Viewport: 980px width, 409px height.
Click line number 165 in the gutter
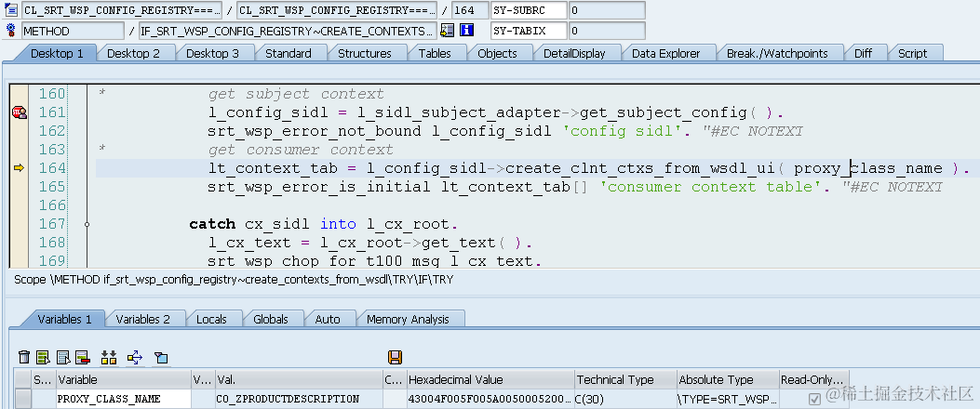52,187
